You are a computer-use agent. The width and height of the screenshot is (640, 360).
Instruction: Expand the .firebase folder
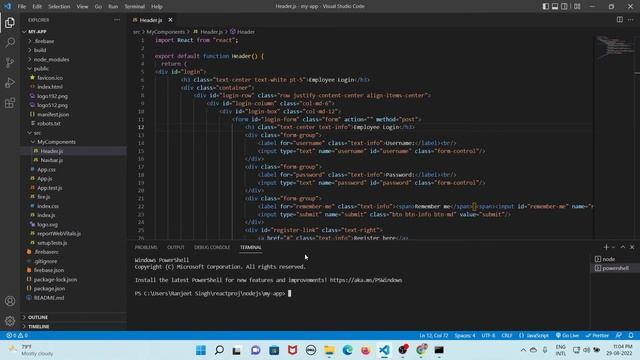coord(44,41)
